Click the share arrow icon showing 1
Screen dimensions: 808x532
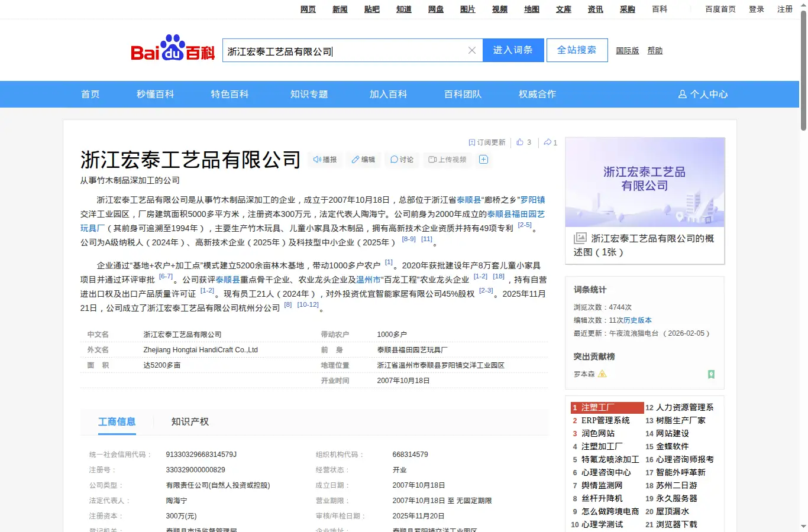tap(547, 142)
